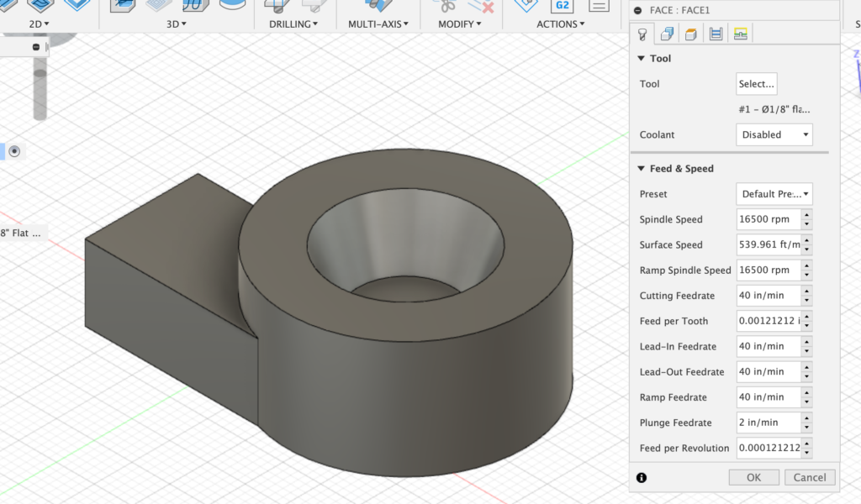Open the Preset dropdown
861x504 pixels.
774,194
